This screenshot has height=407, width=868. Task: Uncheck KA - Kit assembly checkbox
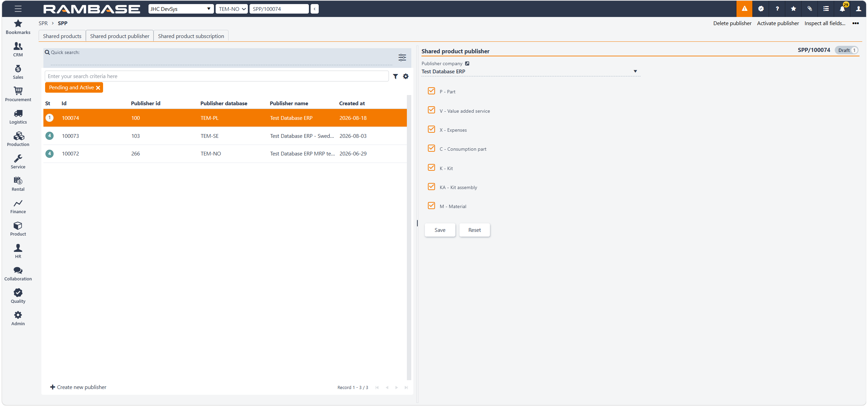[431, 187]
